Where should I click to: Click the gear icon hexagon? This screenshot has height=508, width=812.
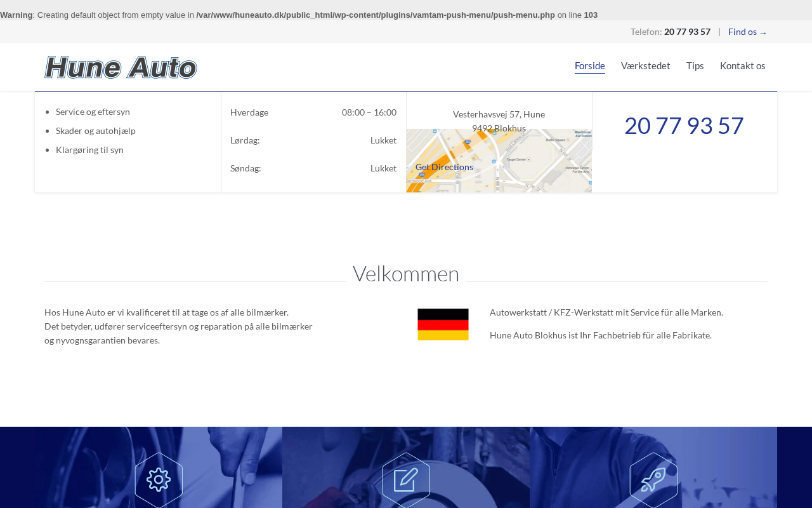(x=159, y=479)
